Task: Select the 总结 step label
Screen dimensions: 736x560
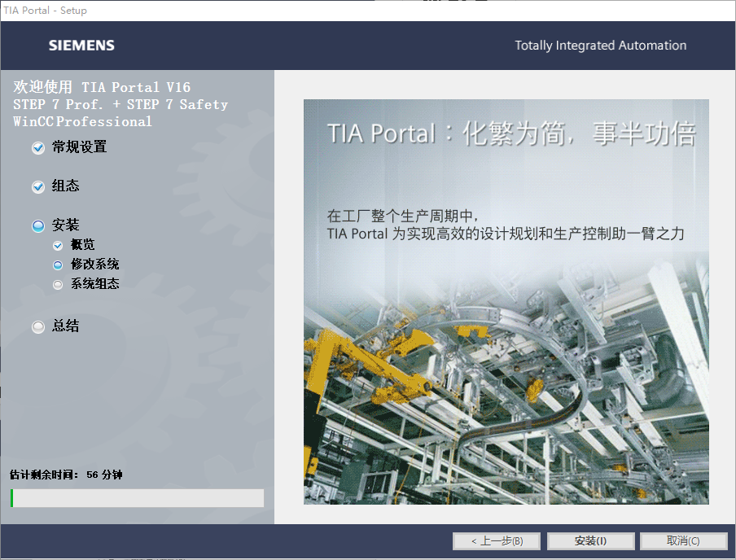Action: coord(65,326)
